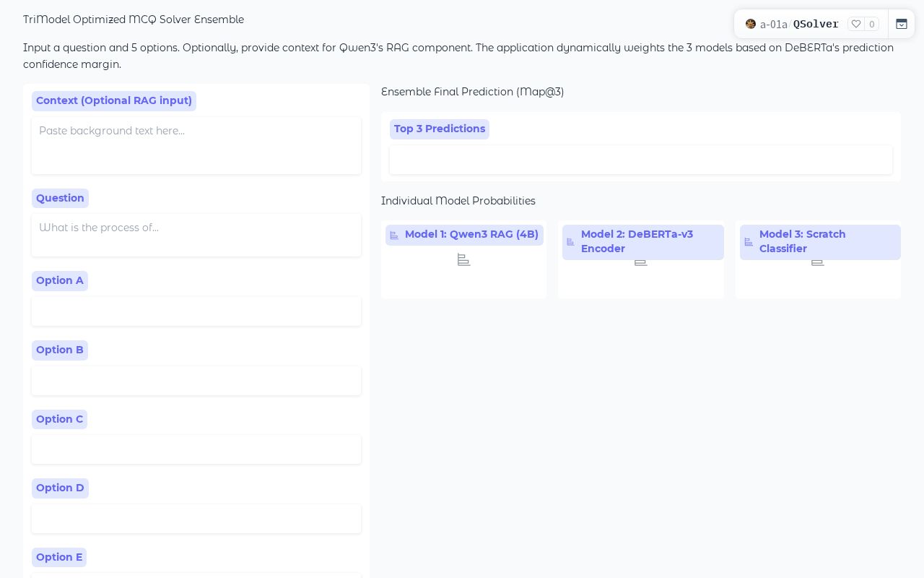Viewport: 924px width, 578px height.
Task: Click the Top 3 Predictions output box
Action: 641,160
